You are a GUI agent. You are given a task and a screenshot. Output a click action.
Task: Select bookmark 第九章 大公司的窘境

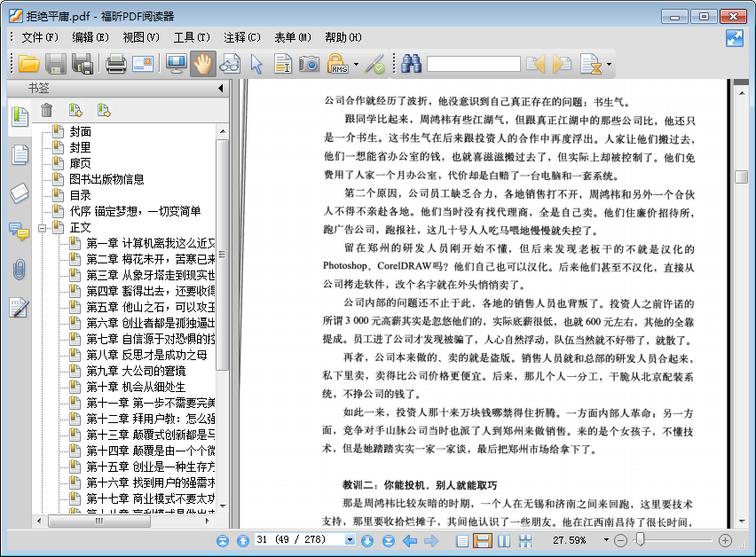pos(136,371)
